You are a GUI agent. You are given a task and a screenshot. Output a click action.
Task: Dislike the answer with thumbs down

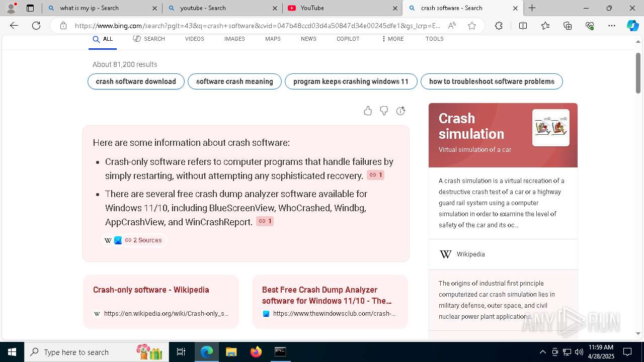[x=384, y=111]
